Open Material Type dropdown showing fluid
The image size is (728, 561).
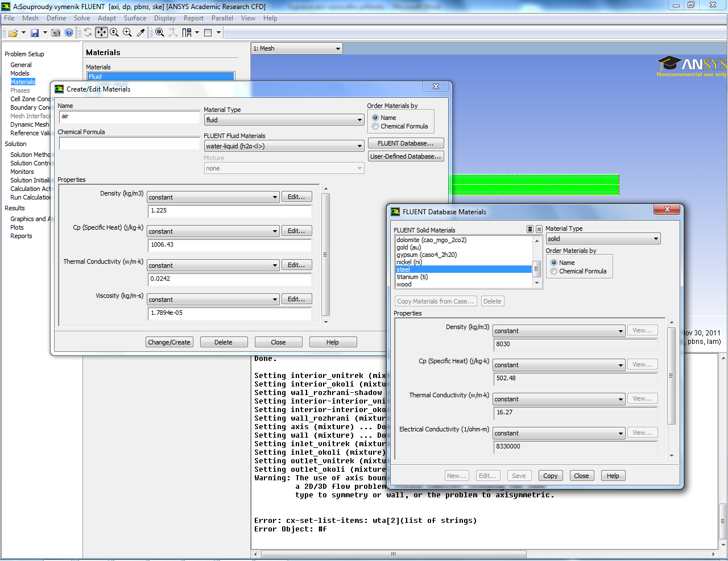[284, 120]
